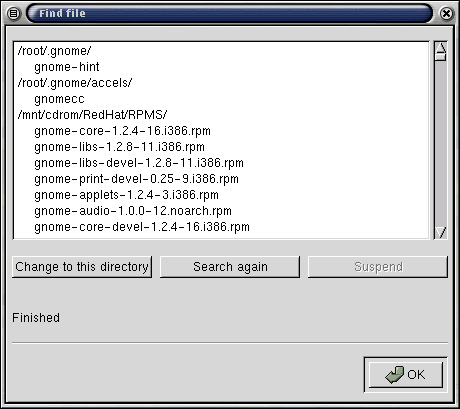Viewport: 460px width, 409px height.
Task: Select gnome-libs-devel-1.2.8-11.i386.rpm entry
Action: pyautogui.click(x=139, y=163)
